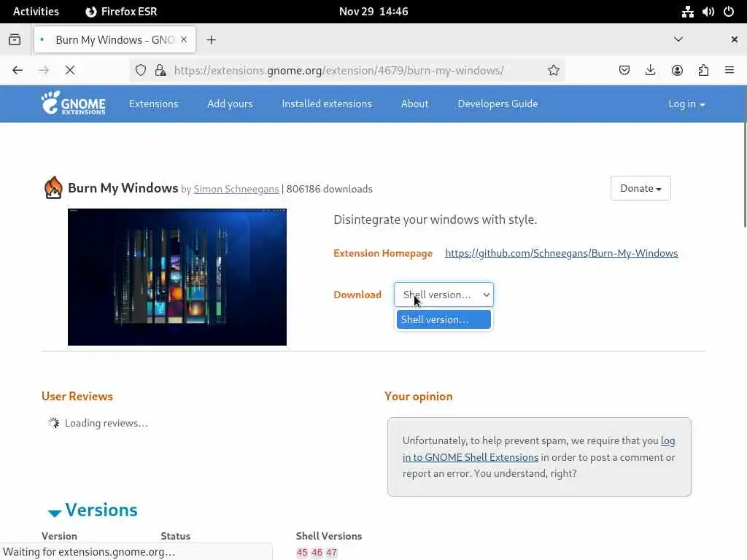Click the site security padlock icon

(x=160, y=71)
